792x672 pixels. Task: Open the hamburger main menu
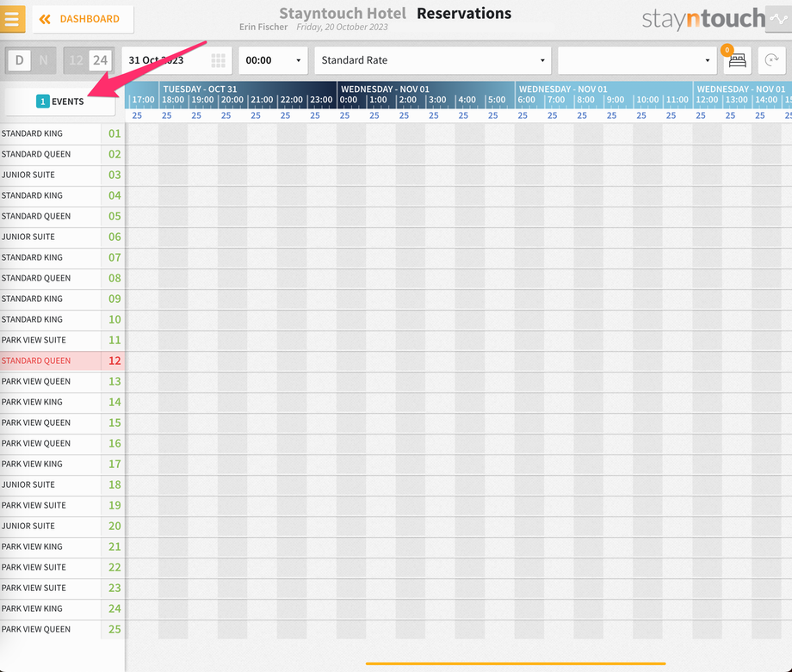[x=12, y=19]
